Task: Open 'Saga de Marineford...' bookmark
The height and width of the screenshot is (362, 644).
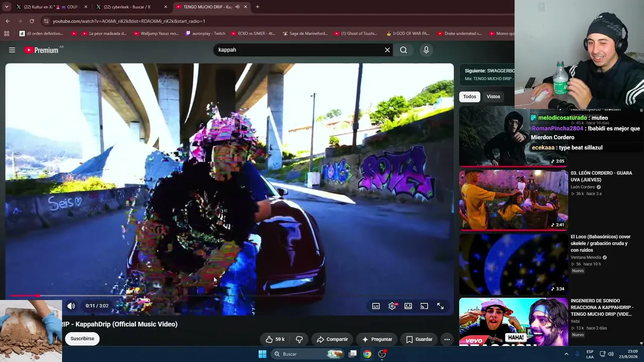Action: click(x=305, y=34)
